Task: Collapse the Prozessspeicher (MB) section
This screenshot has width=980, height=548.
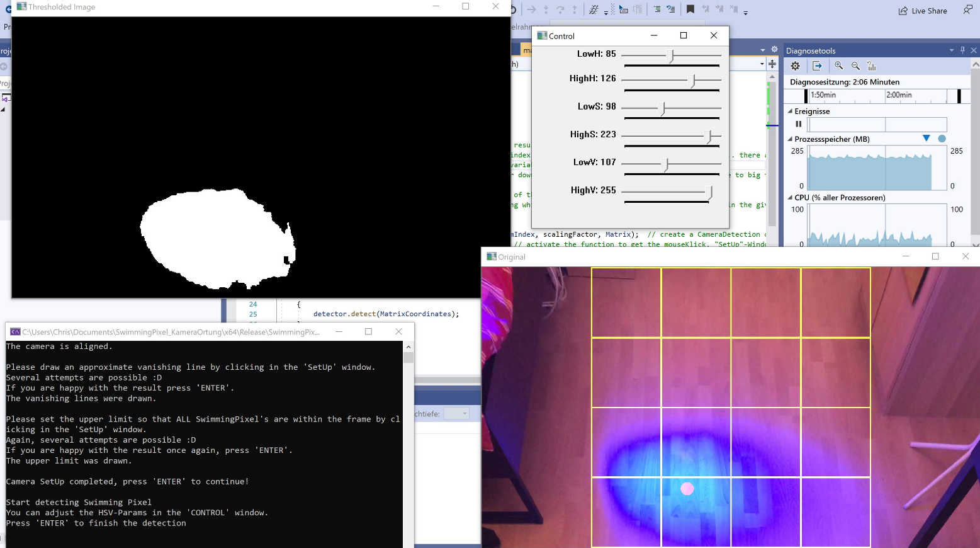Action: (791, 139)
